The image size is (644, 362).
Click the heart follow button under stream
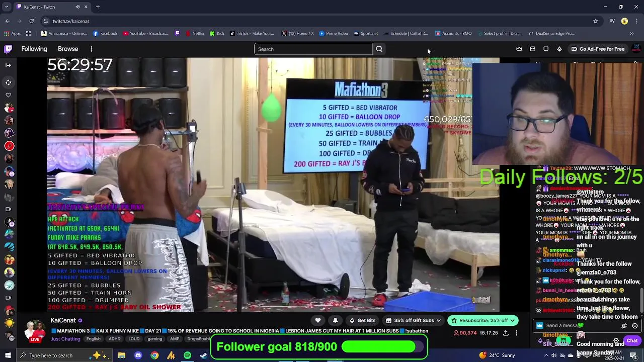pos(318,320)
